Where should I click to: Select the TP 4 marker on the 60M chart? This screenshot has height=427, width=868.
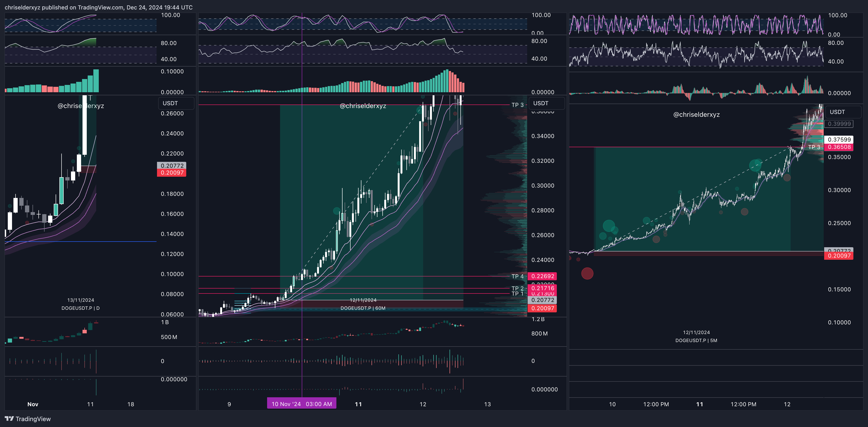(x=517, y=276)
